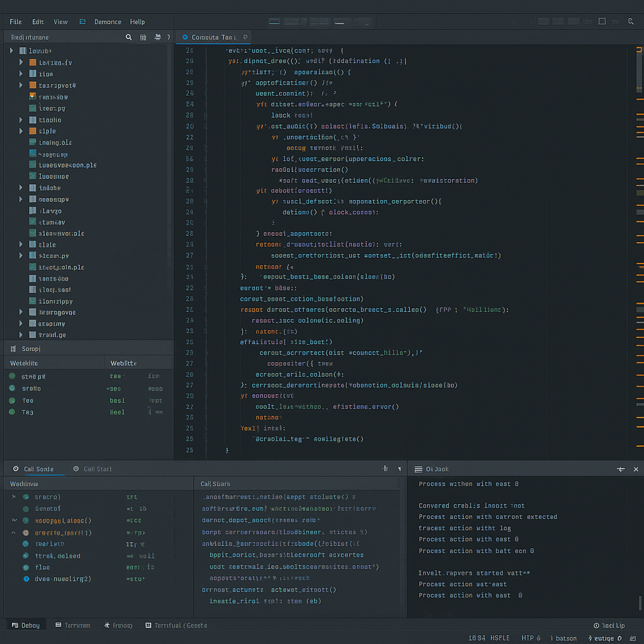The height and width of the screenshot is (644, 644).
Task: Open the Edit menu
Action: tap(38, 22)
